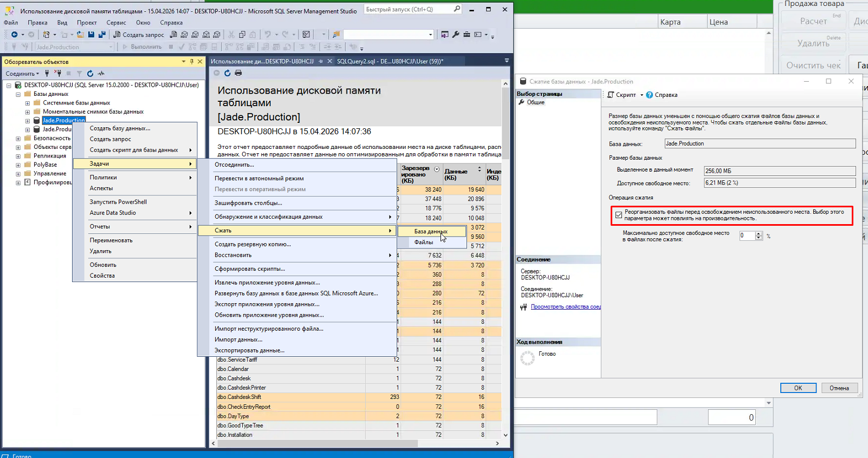Refresh the Object Explorer tree
The height and width of the screenshot is (458, 868).
click(90, 74)
